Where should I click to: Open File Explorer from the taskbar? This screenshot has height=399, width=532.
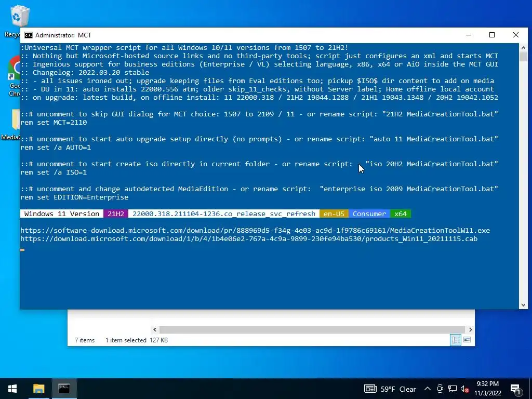click(x=38, y=389)
